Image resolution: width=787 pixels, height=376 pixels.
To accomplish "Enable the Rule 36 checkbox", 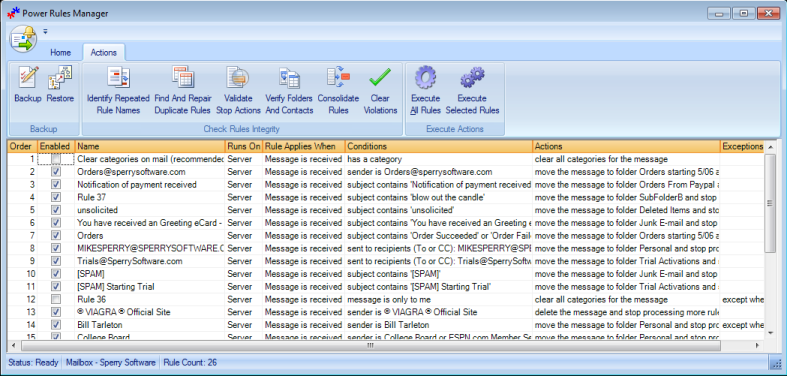I will click(56, 299).
